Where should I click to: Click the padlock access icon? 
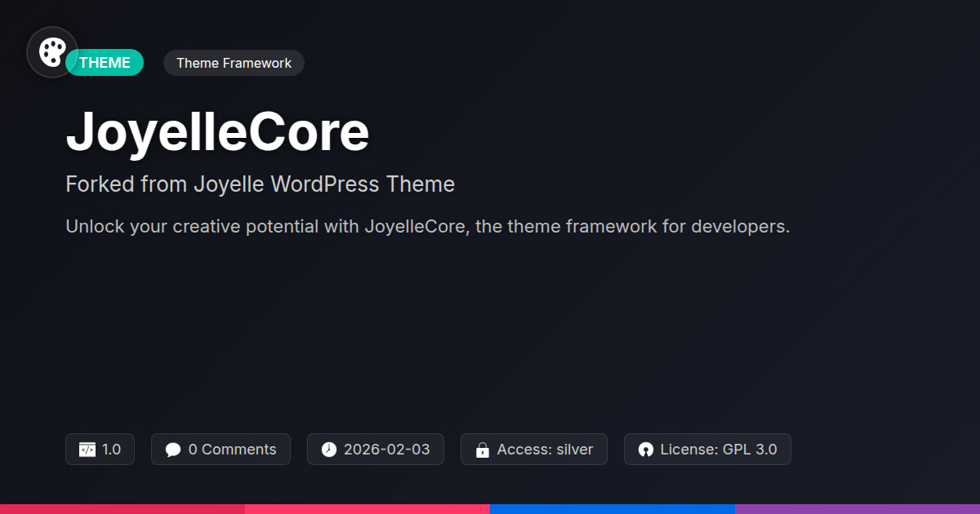tap(482, 450)
